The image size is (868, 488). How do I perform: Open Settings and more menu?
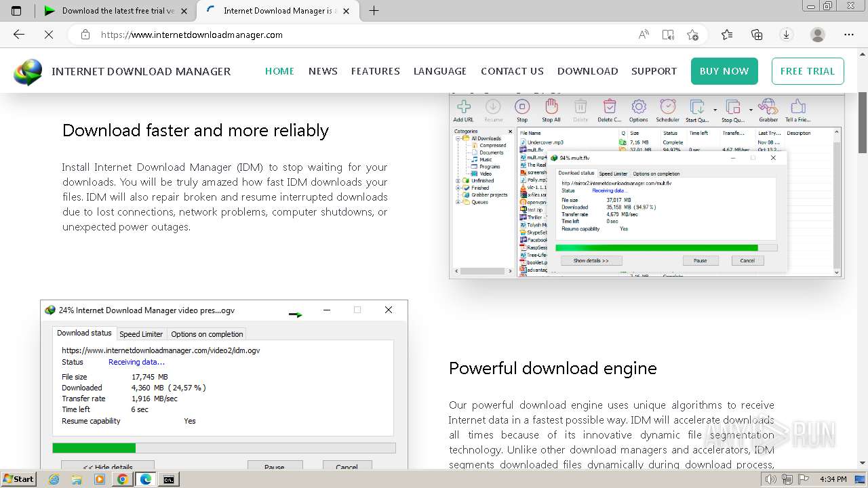tap(849, 35)
